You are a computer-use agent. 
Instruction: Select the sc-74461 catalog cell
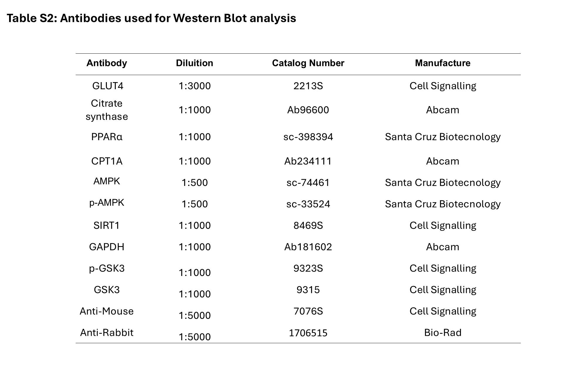[308, 182]
